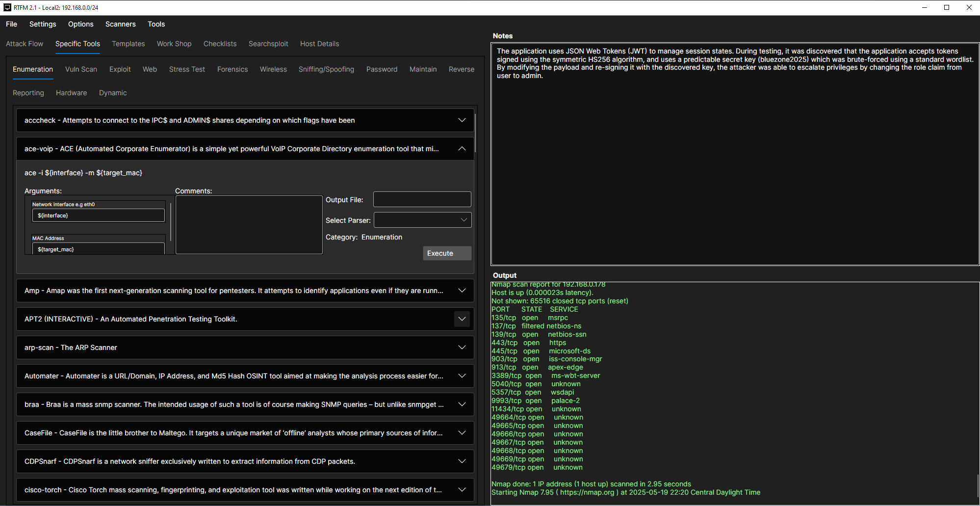Expand the APT2 toolkit entry

tap(462, 319)
